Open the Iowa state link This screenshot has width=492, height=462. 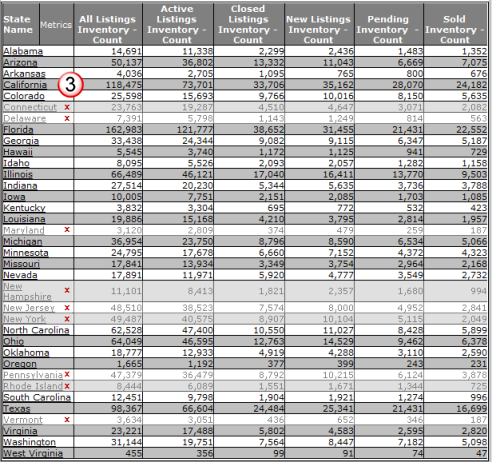pos(14,197)
